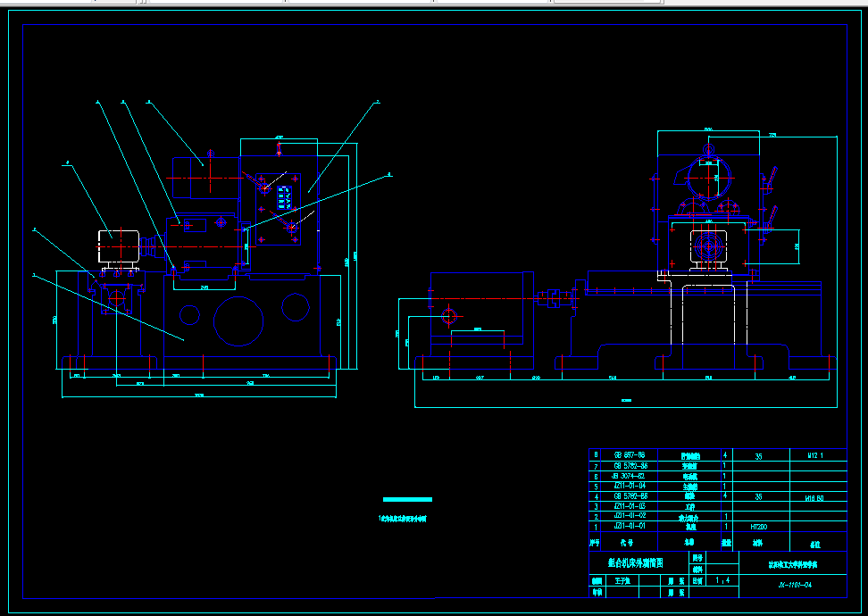Click remark "M12 1" in row 8

814,456
